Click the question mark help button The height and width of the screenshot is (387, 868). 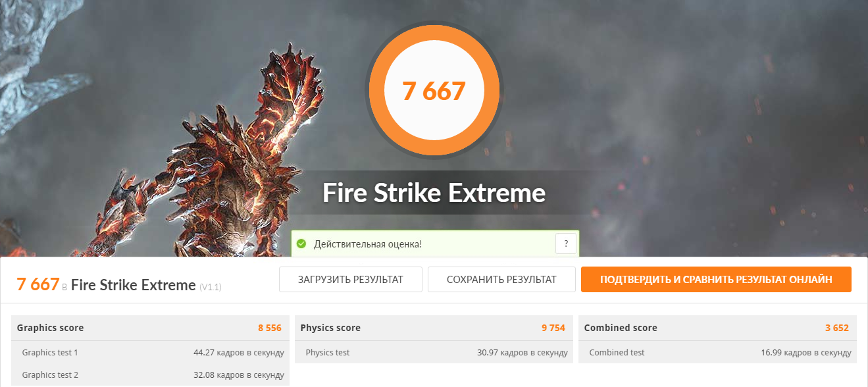point(566,244)
